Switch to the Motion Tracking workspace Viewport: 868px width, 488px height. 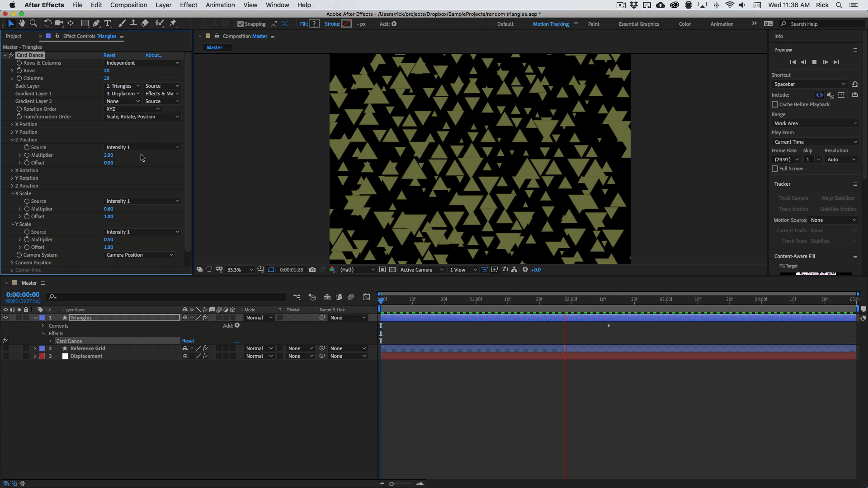550,24
